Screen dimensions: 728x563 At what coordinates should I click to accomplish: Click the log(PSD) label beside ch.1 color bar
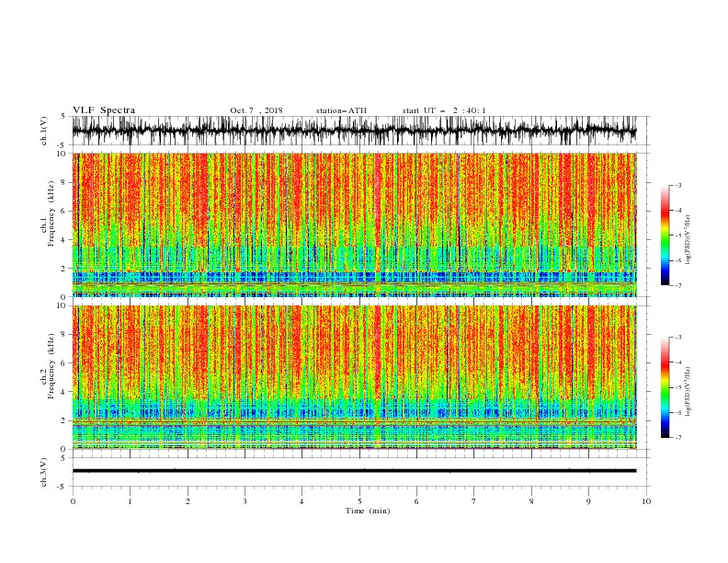(x=688, y=240)
